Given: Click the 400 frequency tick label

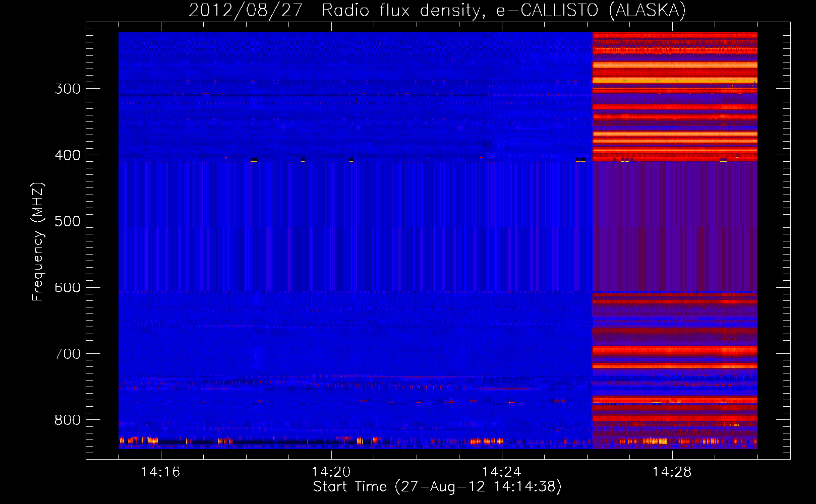Looking at the screenshot, I should click(68, 155).
